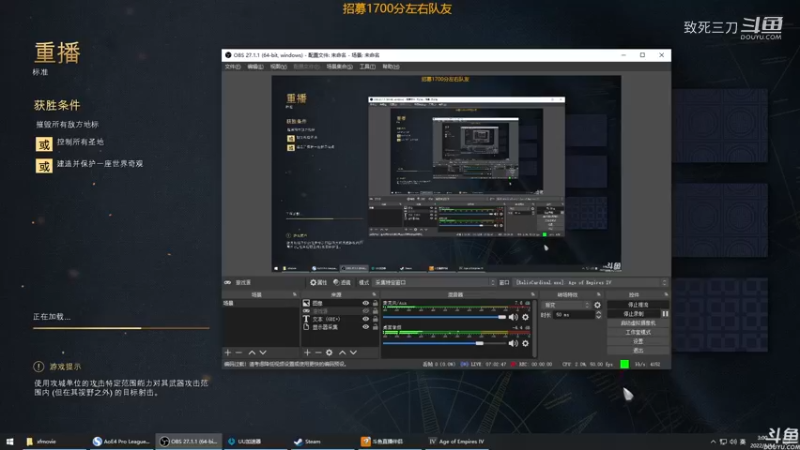Toggle the lock of the 显示器采集 source
The width and height of the screenshot is (800, 450).
(375, 327)
